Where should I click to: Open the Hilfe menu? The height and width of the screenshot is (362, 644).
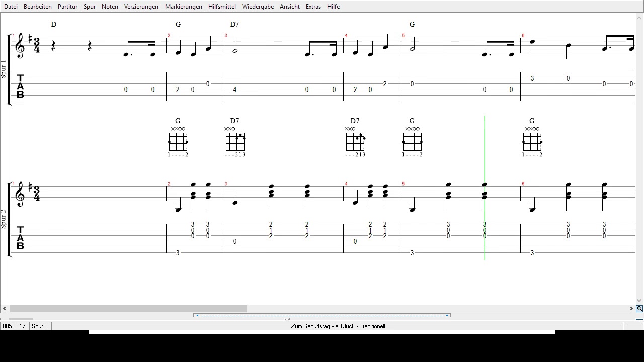click(x=333, y=7)
